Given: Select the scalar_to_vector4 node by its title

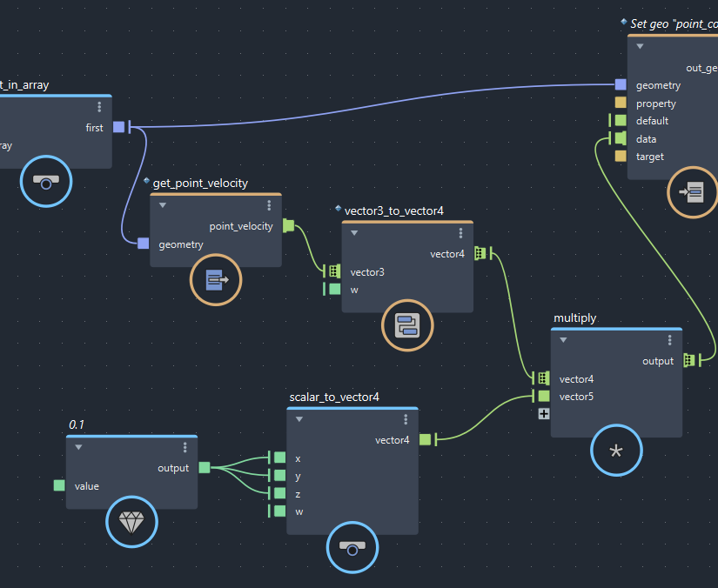Looking at the screenshot, I should click(x=333, y=397).
